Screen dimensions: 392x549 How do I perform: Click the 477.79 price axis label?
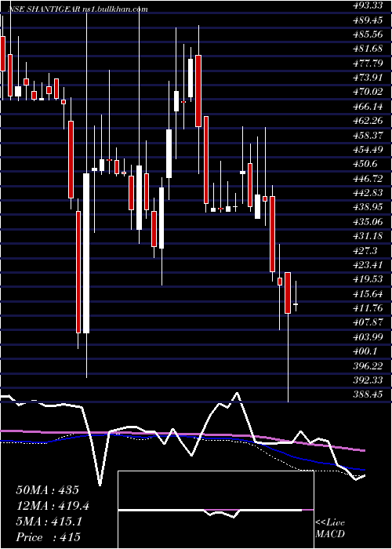[367, 64]
